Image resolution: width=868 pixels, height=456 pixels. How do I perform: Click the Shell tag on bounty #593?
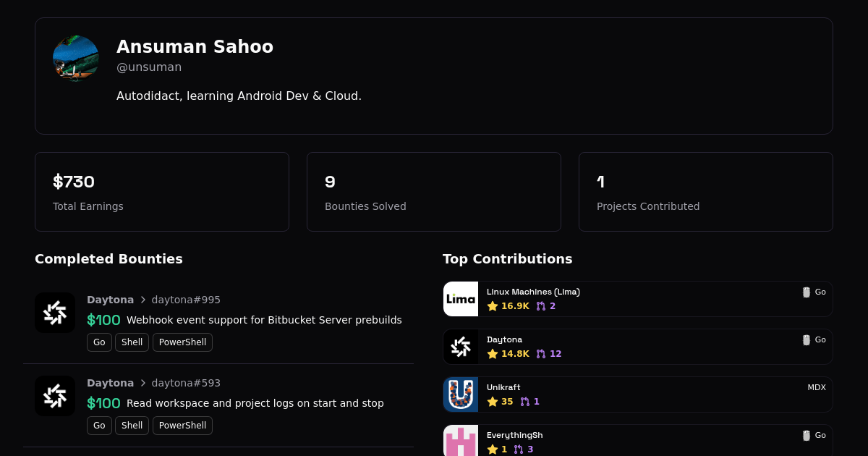132,426
